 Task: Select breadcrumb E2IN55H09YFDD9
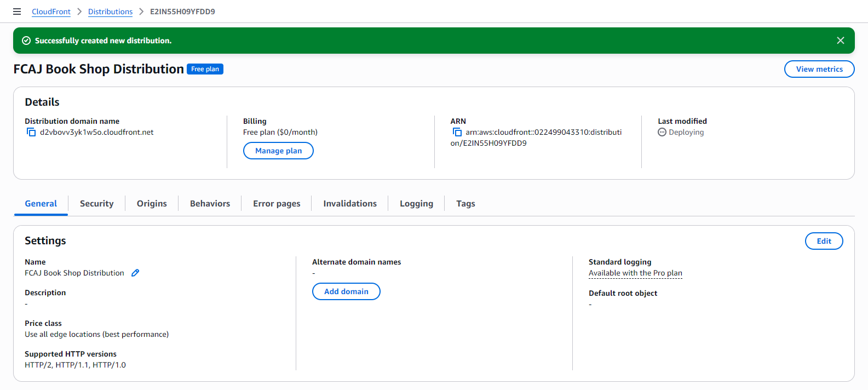pos(182,12)
